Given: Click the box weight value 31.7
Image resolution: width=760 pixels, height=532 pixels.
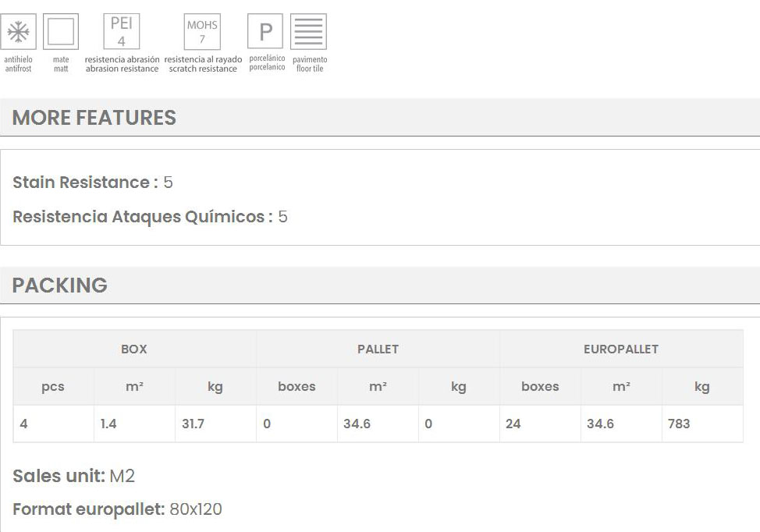Looking at the screenshot, I should click(193, 424).
